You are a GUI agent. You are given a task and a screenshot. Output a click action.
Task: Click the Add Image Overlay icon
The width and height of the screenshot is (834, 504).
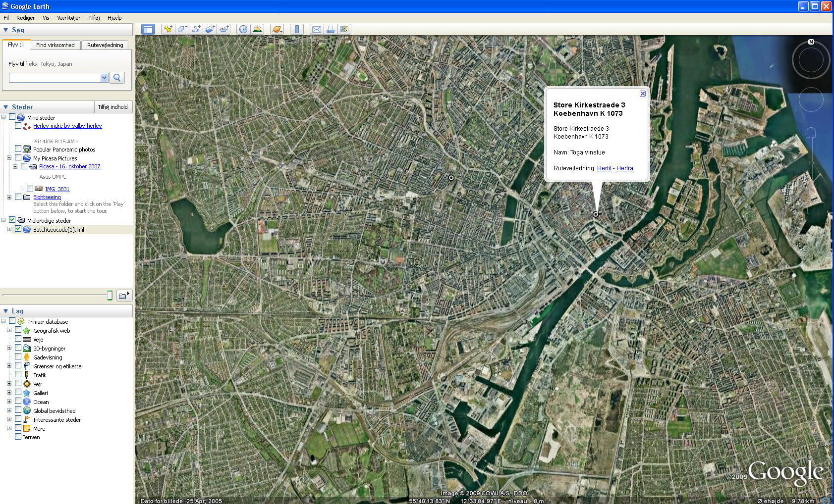point(210,29)
